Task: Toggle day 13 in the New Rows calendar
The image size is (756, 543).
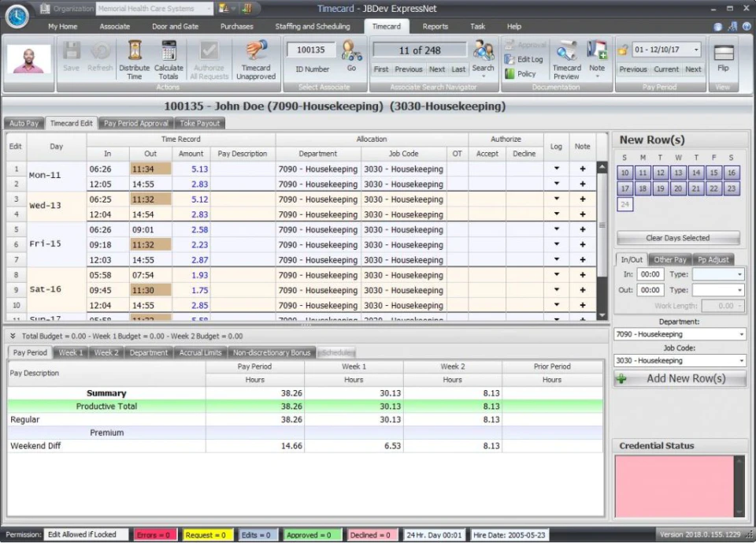Action: pos(678,173)
